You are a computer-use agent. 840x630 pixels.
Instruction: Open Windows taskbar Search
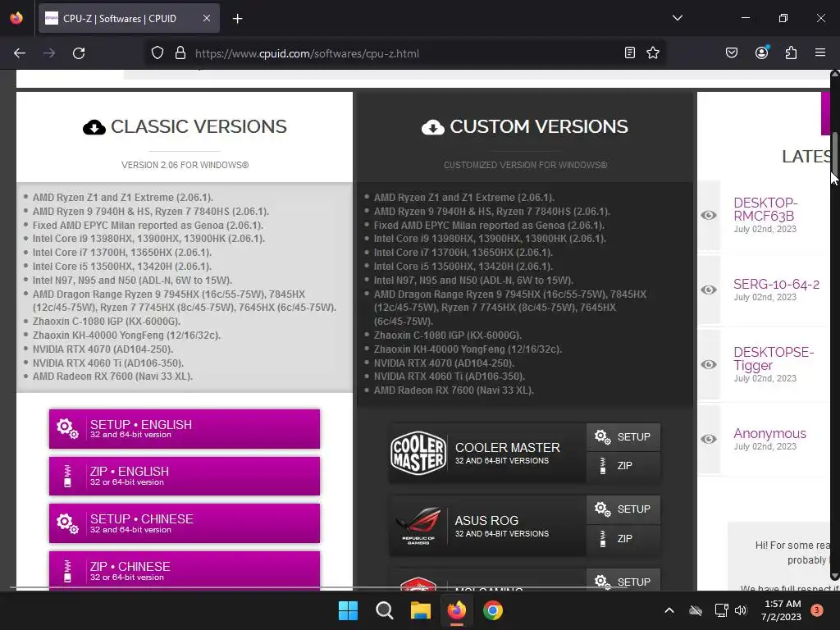384,610
